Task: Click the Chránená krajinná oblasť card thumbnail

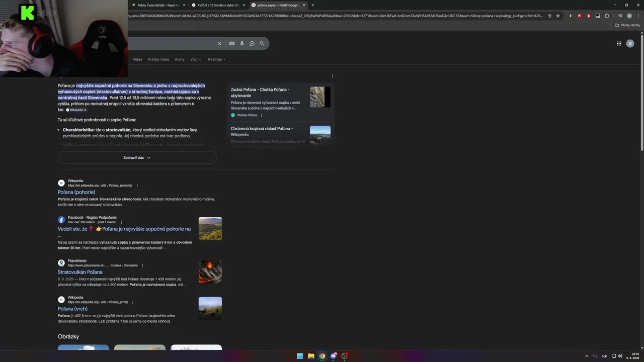Action: pos(320,135)
